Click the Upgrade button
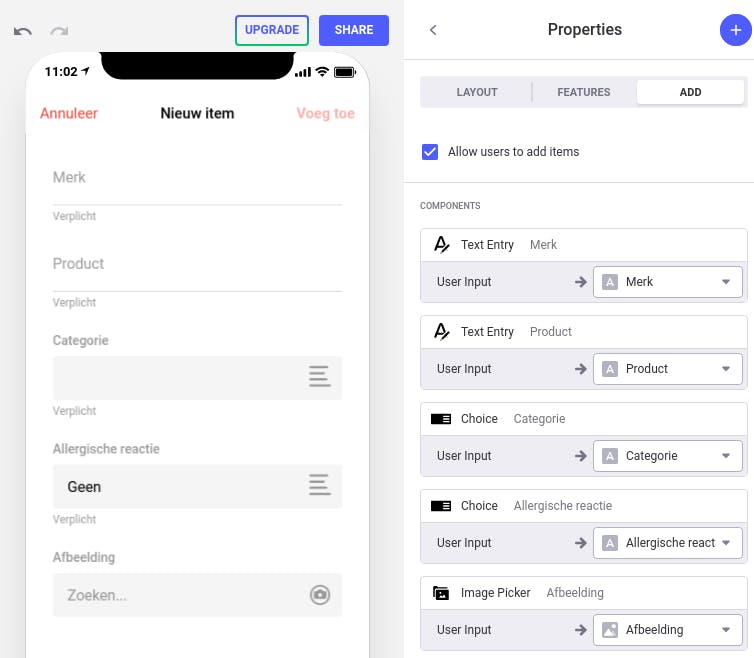Screen dimensions: 754x658 (272, 30)
